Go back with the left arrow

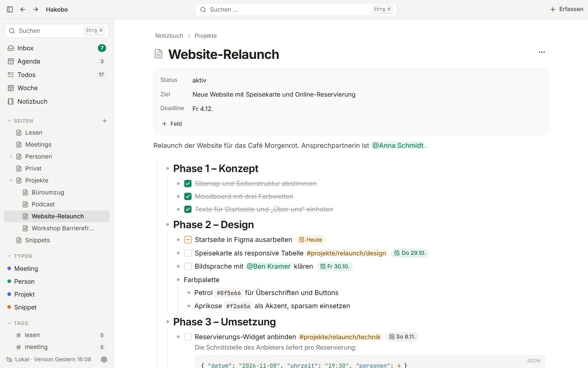[23, 10]
